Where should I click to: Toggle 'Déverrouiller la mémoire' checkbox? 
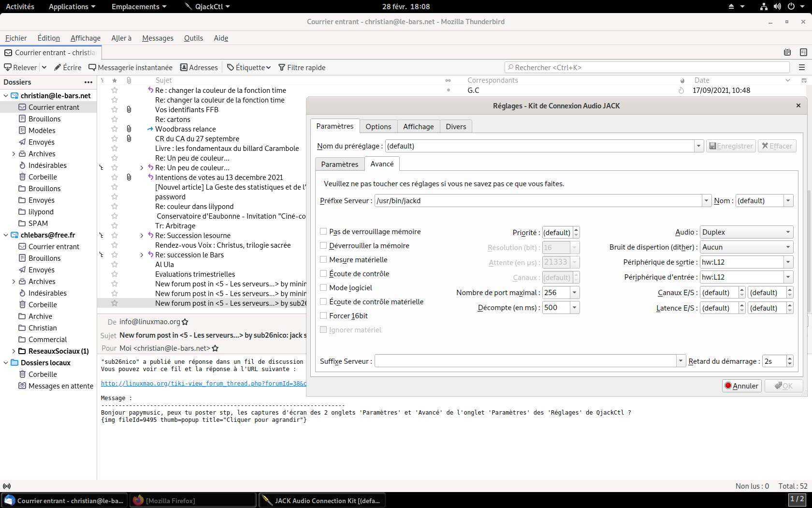[323, 246]
